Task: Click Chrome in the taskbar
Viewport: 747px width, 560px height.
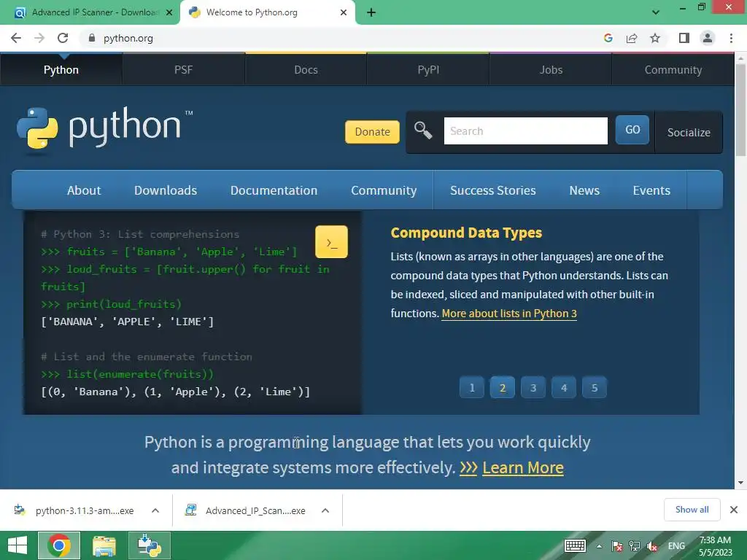Action: pyautogui.click(x=59, y=545)
